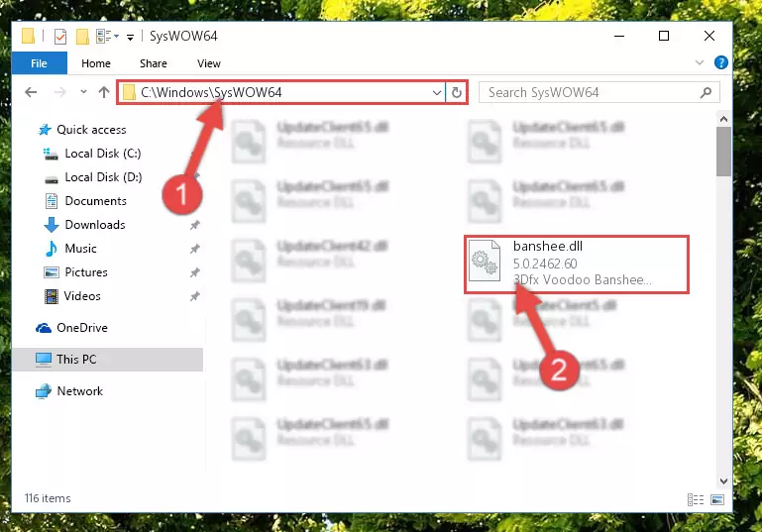Open Videos in the sidebar
Image resolution: width=762 pixels, height=532 pixels.
tap(82, 296)
